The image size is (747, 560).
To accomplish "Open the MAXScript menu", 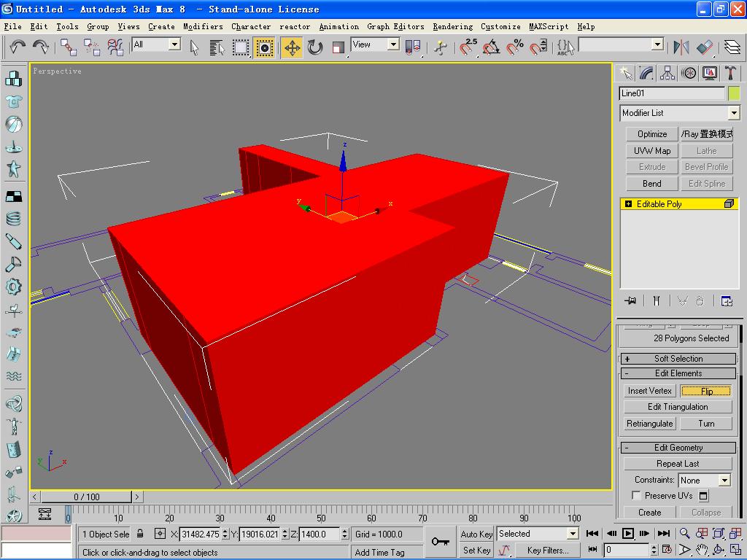I will click(x=549, y=27).
